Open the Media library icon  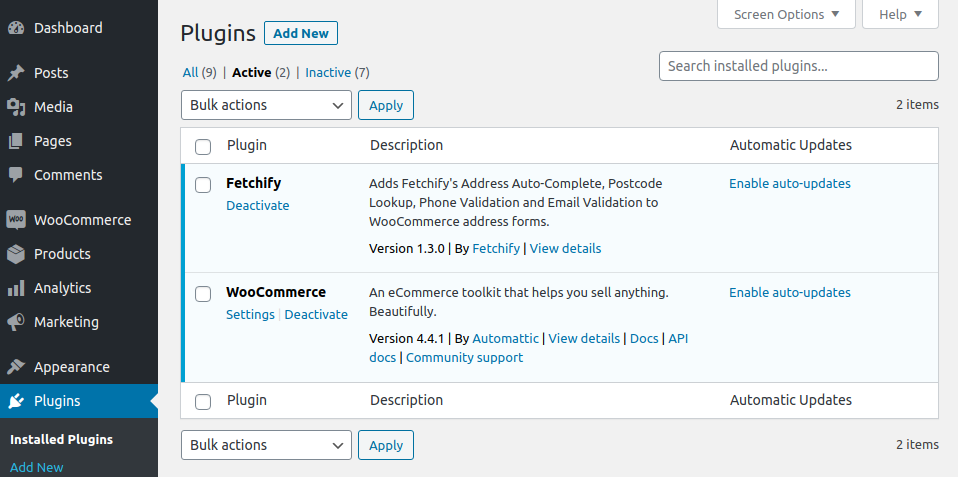(16, 107)
